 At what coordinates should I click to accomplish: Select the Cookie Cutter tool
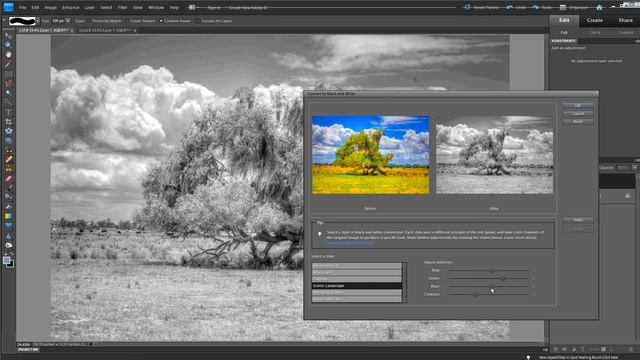pos(8,131)
